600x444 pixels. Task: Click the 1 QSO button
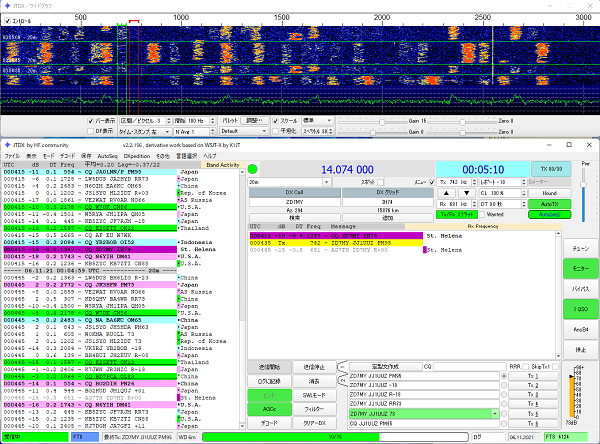tap(580, 310)
